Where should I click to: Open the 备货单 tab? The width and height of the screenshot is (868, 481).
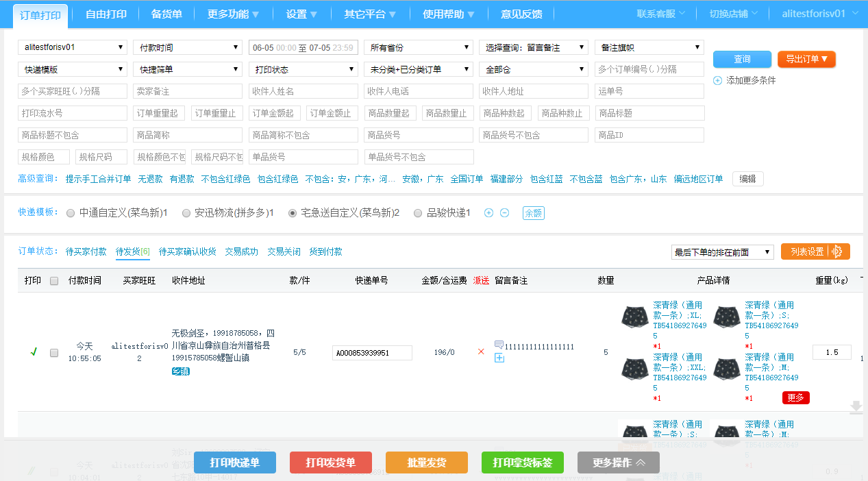(x=166, y=14)
